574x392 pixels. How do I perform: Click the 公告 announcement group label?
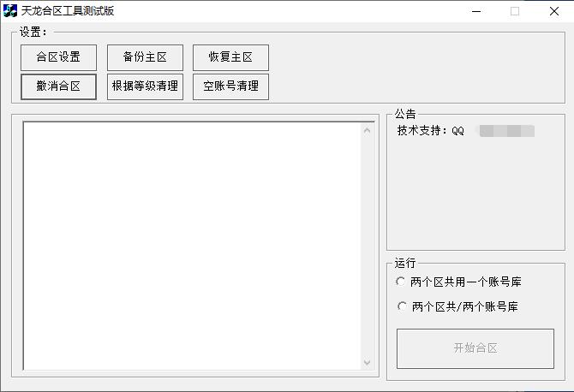coord(405,114)
